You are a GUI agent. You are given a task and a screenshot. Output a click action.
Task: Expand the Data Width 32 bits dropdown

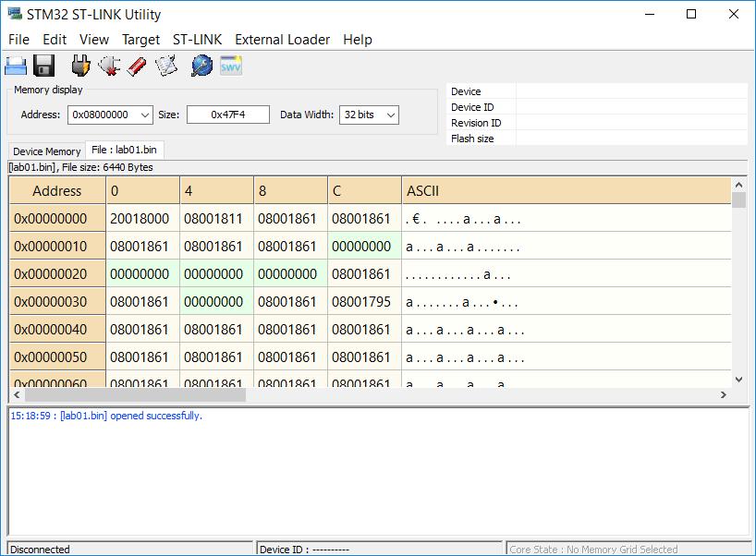click(x=391, y=115)
